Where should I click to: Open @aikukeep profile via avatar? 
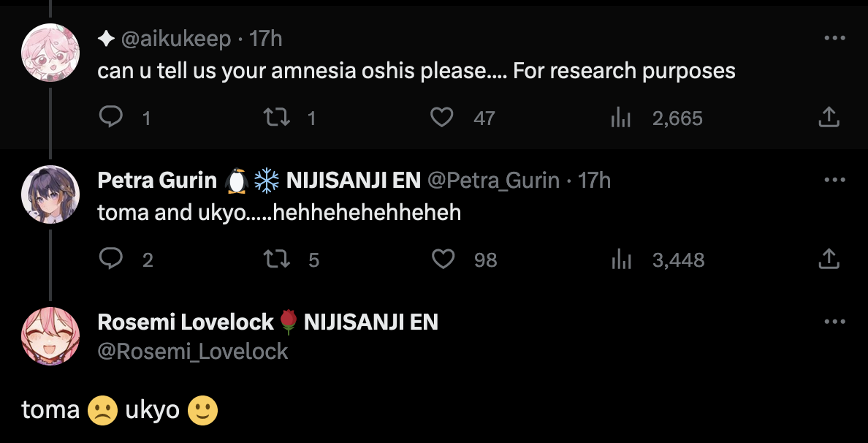(x=50, y=53)
